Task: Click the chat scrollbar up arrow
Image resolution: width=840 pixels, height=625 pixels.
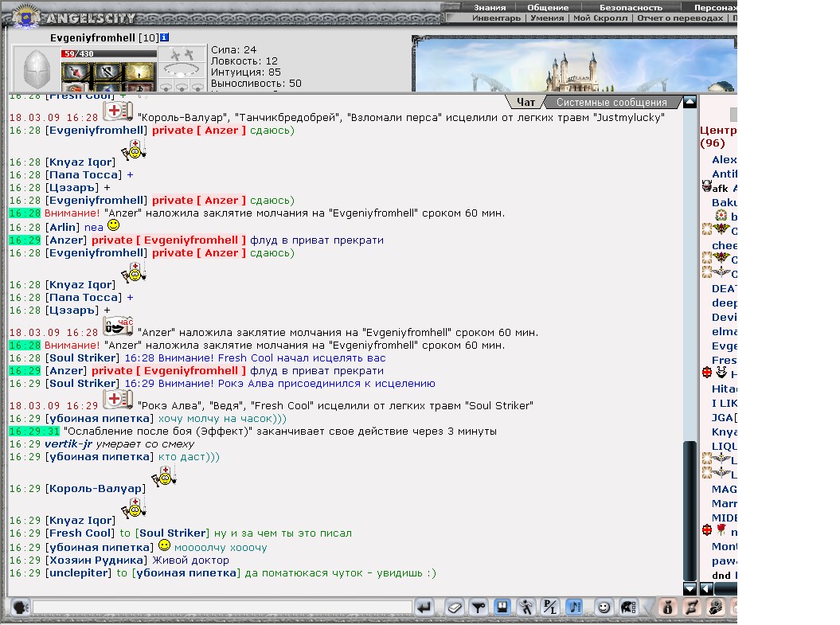Action: 690,102
